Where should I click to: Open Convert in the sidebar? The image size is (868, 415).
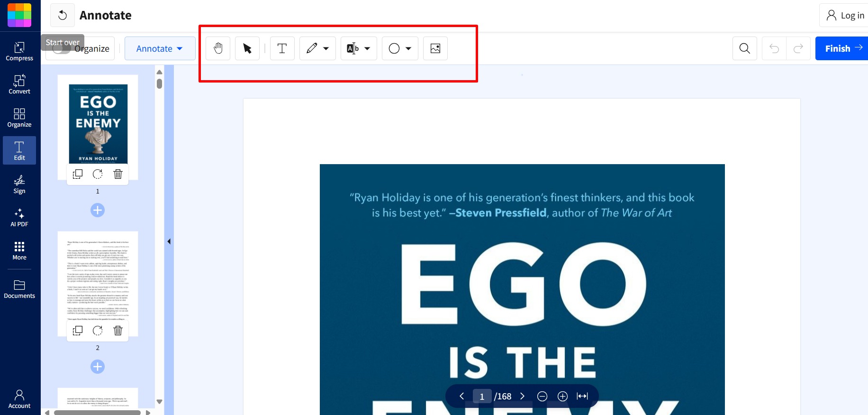tap(19, 84)
